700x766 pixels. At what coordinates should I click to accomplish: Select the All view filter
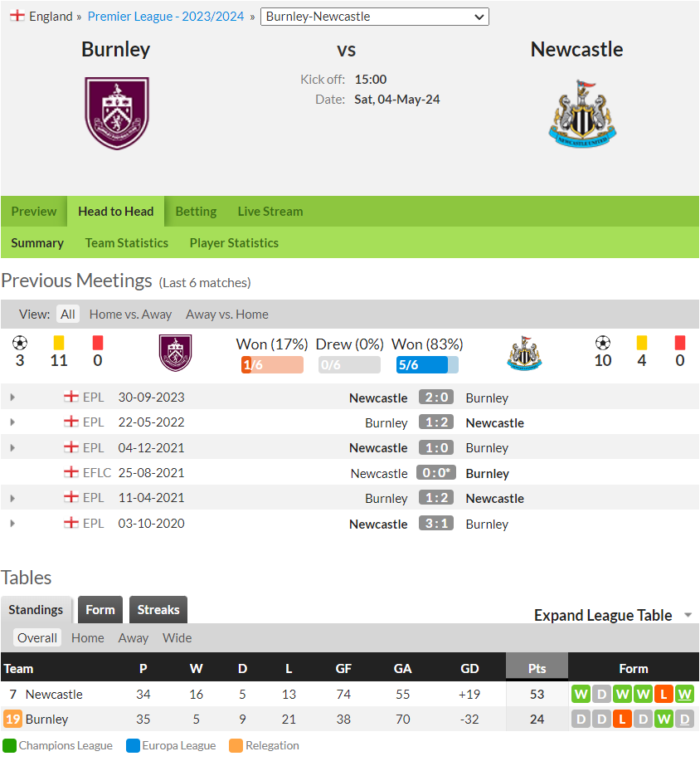coord(68,315)
